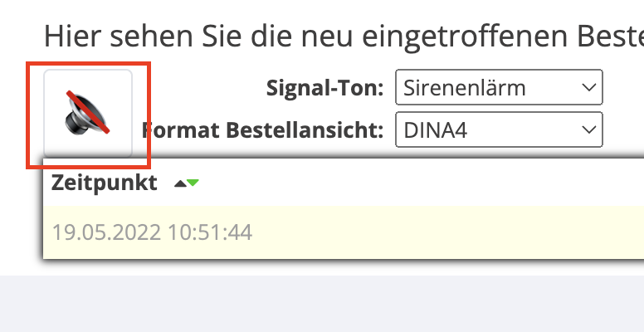Unmute the crossed-out speaker button

[x=88, y=114]
